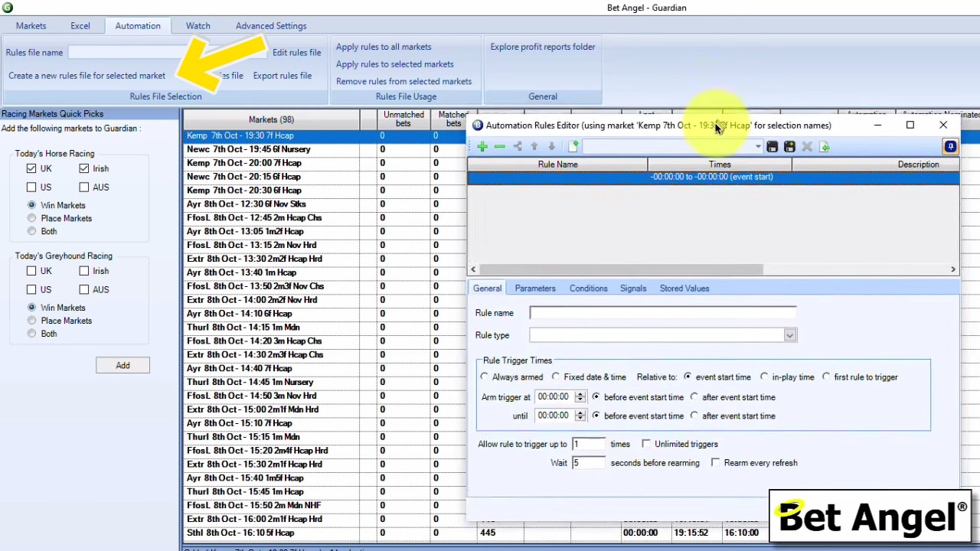This screenshot has height=551, width=980.
Task: Select after event start time for until row
Action: pyautogui.click(x=694, y=416)
